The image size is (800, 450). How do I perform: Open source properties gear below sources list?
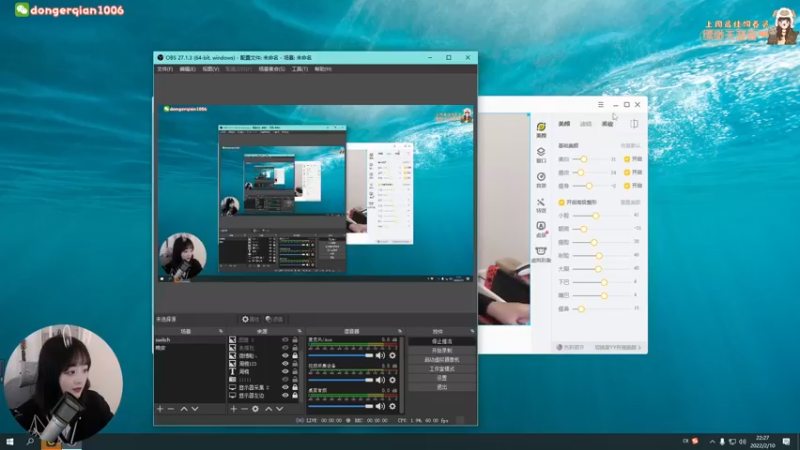pyautogui.click(x=256, y=409)
